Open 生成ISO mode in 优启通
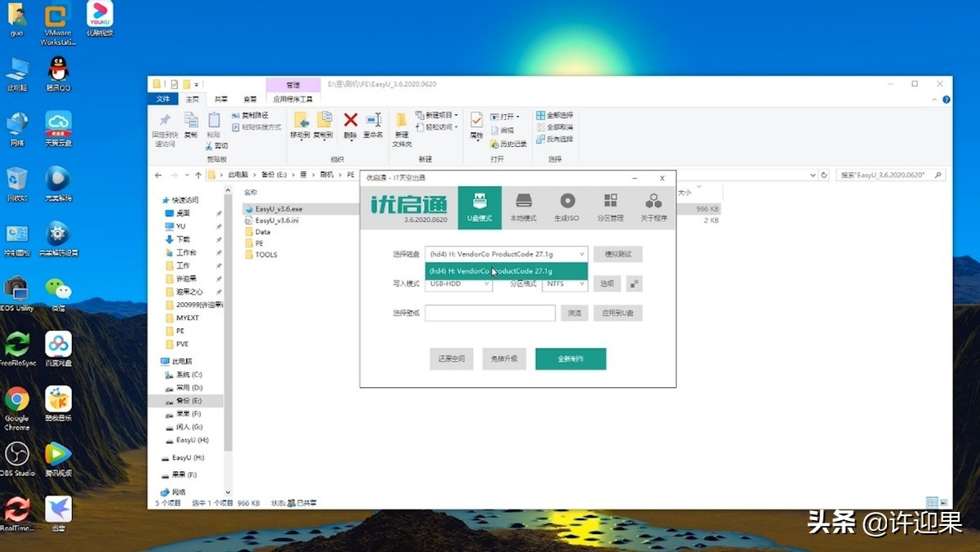The height and width of the screenshot is (552, 980). (567, 207)
